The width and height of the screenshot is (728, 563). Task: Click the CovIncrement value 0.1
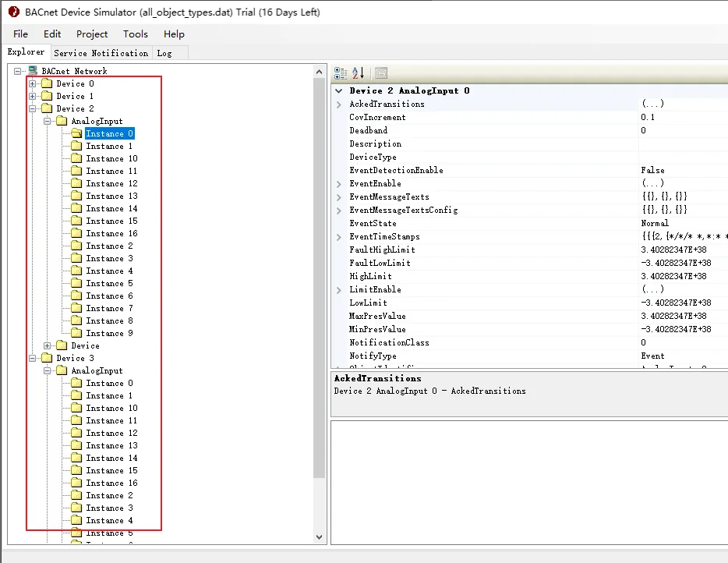point(648,117)
